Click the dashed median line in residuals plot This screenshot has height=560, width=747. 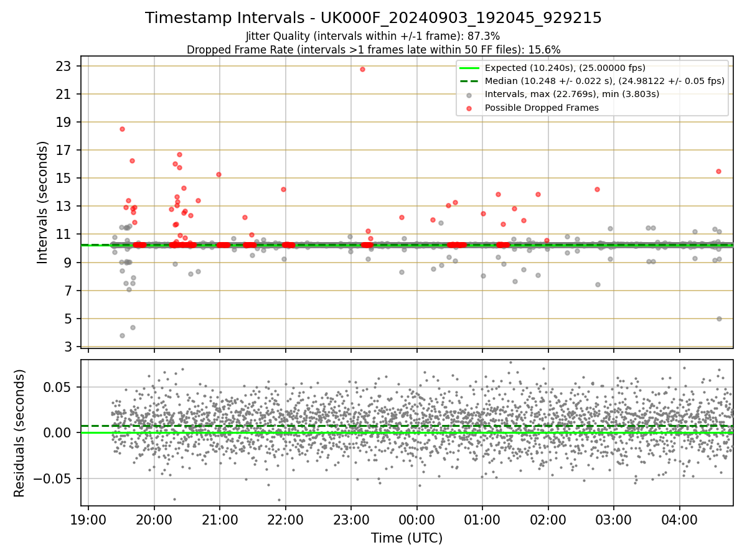click(406, 426)
